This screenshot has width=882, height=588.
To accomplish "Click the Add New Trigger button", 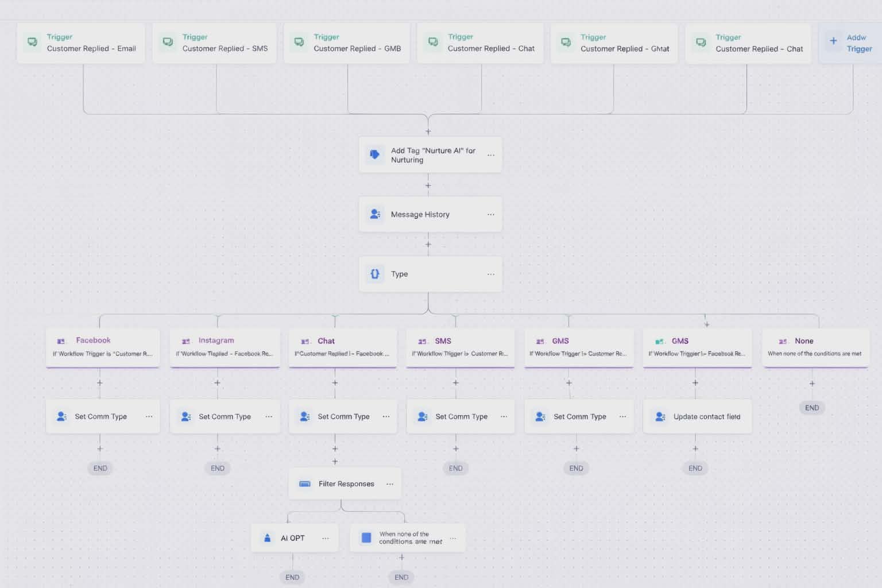I will pyautogui.click(x=850, y=42).
